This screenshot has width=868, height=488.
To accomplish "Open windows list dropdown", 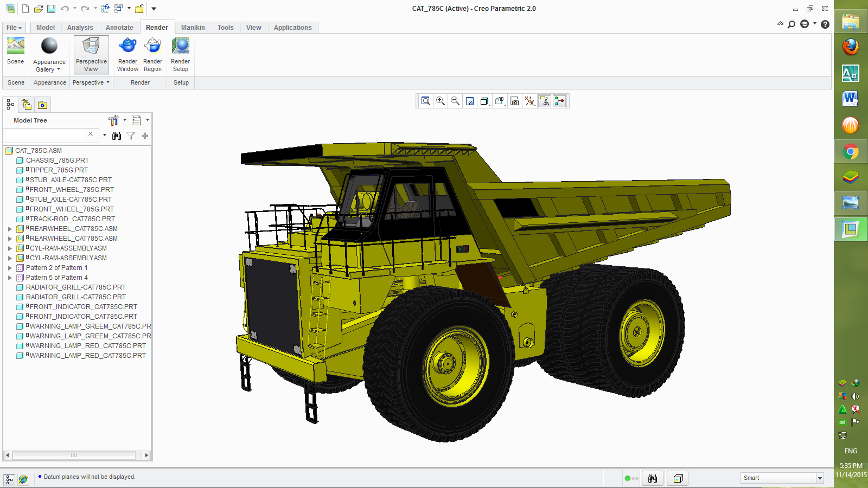I will pyautogui.click(x=129, y=9).
